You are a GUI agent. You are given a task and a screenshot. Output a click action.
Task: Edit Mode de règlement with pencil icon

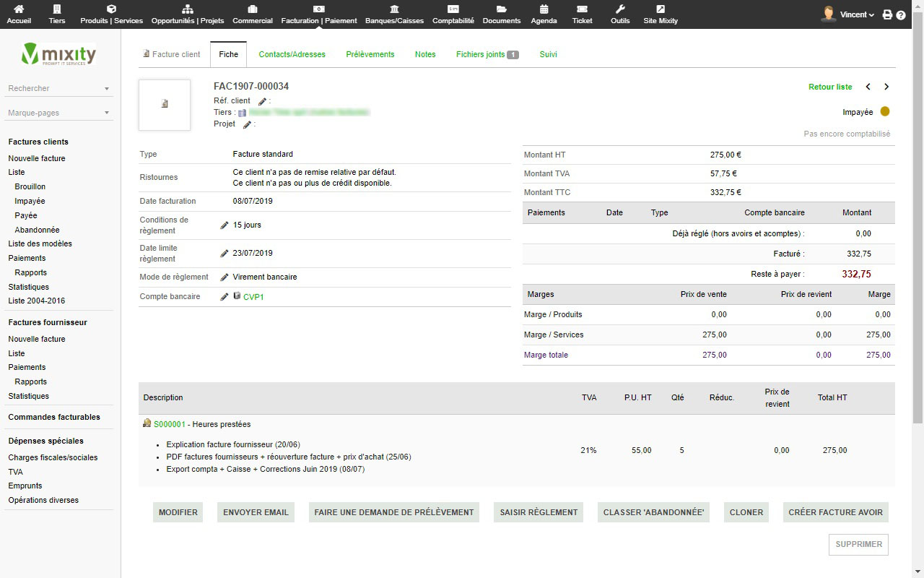225,277
